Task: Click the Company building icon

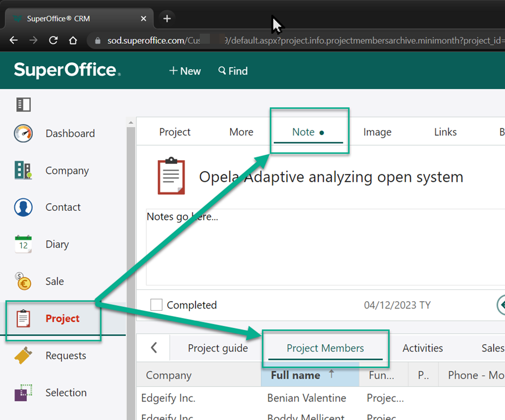Action: 24,170
